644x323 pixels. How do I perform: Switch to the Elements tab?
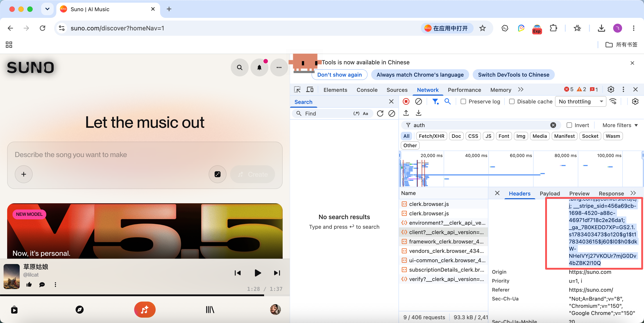(x=335, y=90)
